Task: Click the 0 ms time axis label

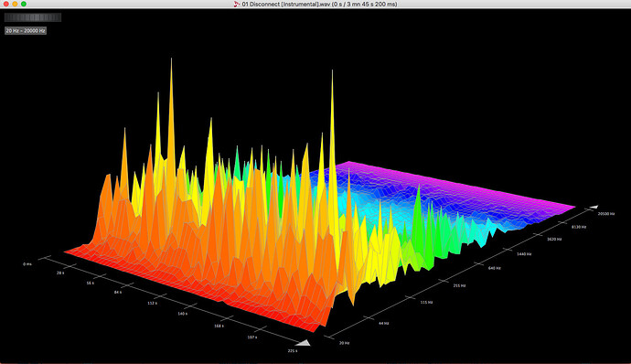Action: tap(27, 264)
